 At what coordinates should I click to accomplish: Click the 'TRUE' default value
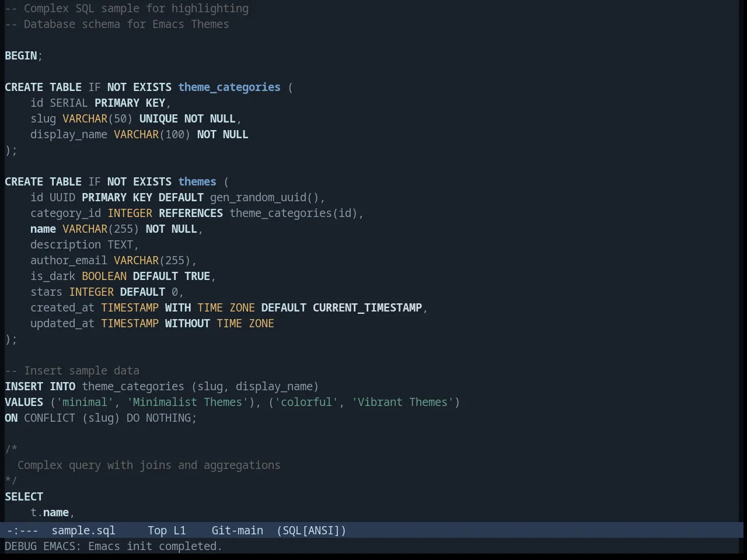197,276
